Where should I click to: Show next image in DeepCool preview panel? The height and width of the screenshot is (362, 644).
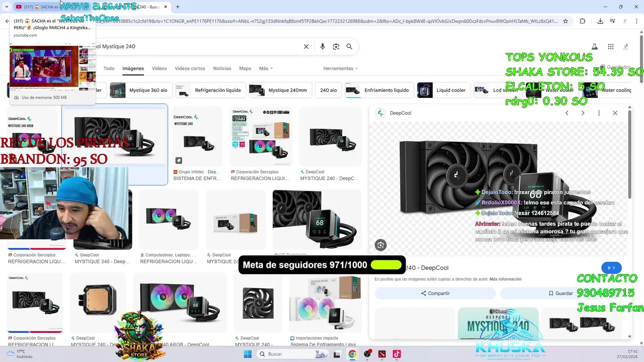pyautogui.click(x=583, y=113)
